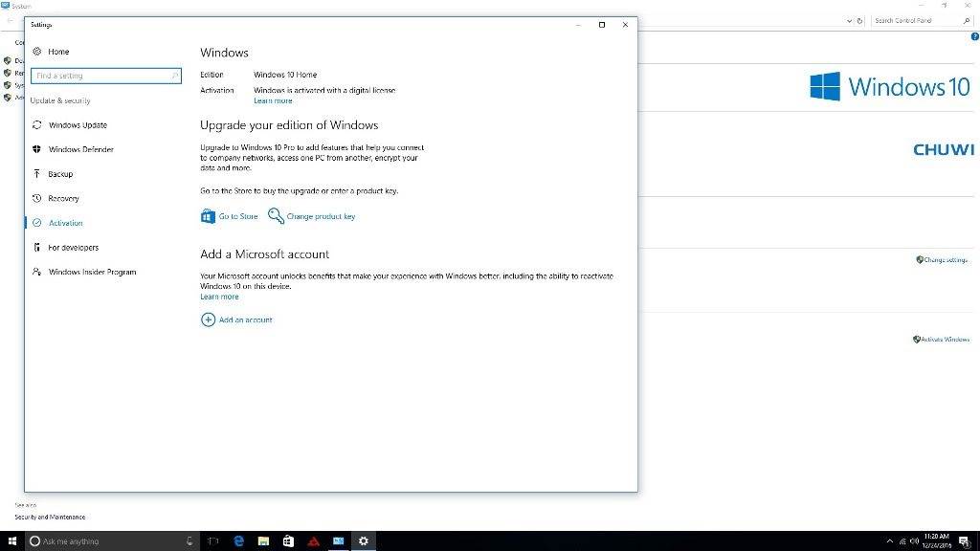
Task: Show hidden system tray icons
Action: (x=889, y=541)
